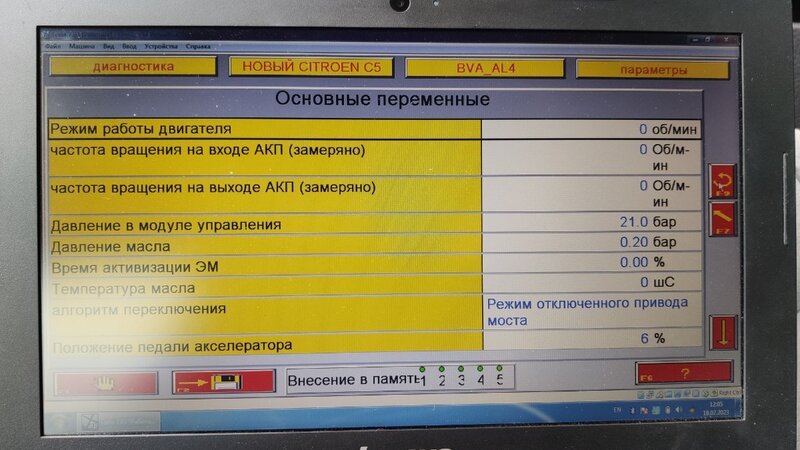This screenshot has width=800, height=450.
Task: Click the НОВЫЙ CITROEN C5 button
Action: click(310, 68)
